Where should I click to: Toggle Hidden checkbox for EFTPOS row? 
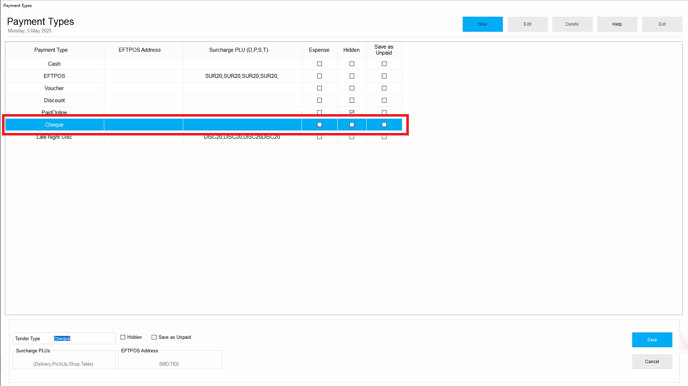pos(351,76)
